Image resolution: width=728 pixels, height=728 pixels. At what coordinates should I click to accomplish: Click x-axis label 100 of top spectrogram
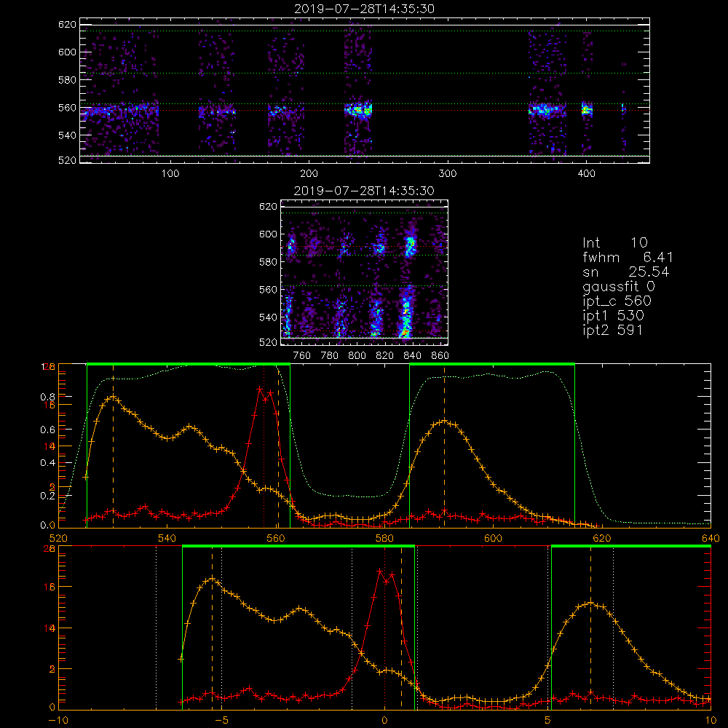pyautogui.click(x=170, y=174)
